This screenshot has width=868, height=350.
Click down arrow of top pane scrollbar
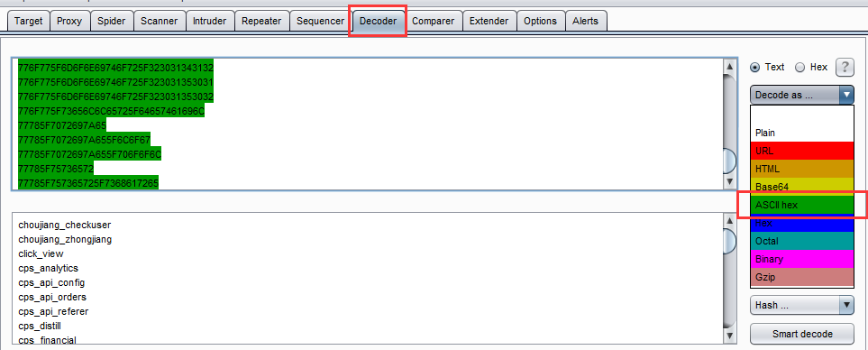pyautogui.click(x=729, y=181)
